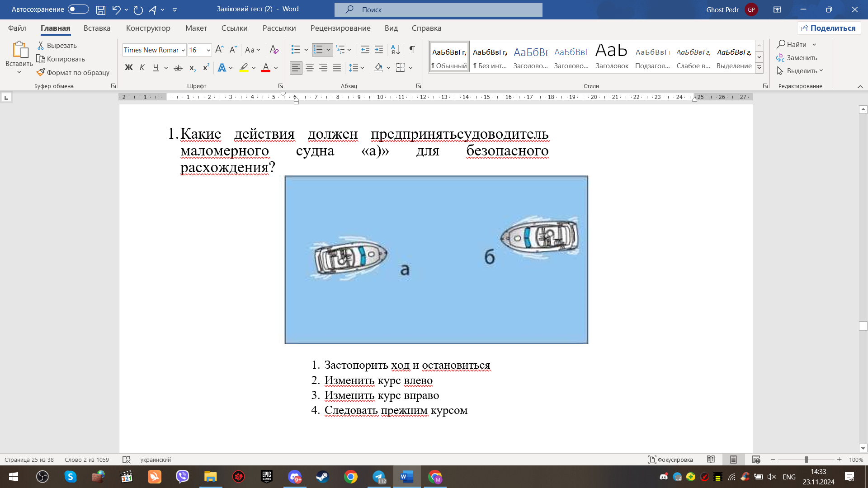Open font name dropdown Times New Roman
This screenshot has height=488, width=868.
[x=183, y=50]
